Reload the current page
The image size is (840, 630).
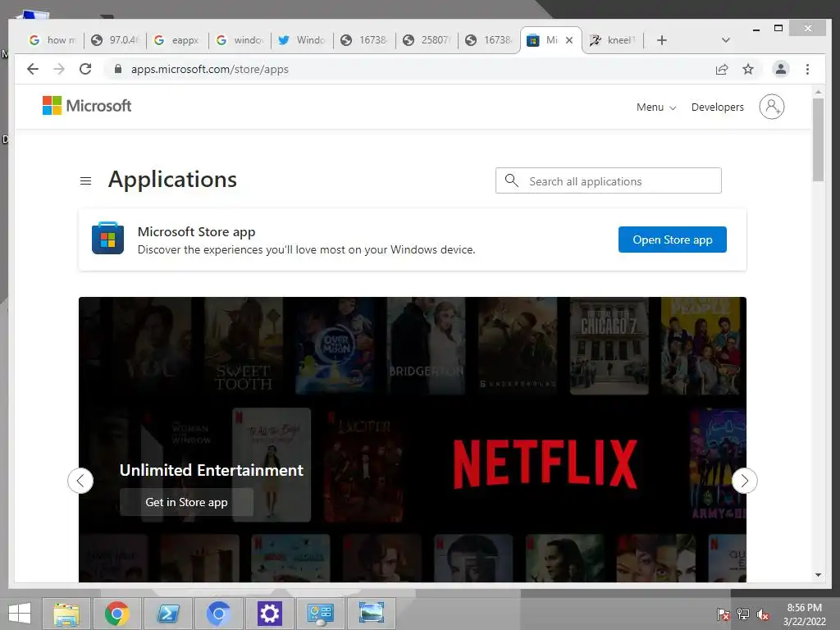pos(85,69)
